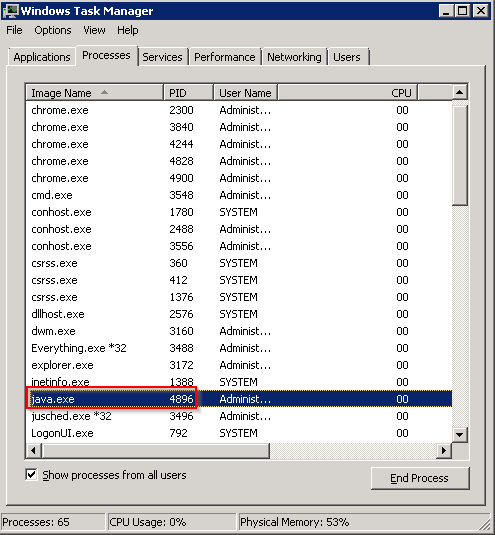
Task: Switch to the Services tab
Action: (x=162, y=57)
